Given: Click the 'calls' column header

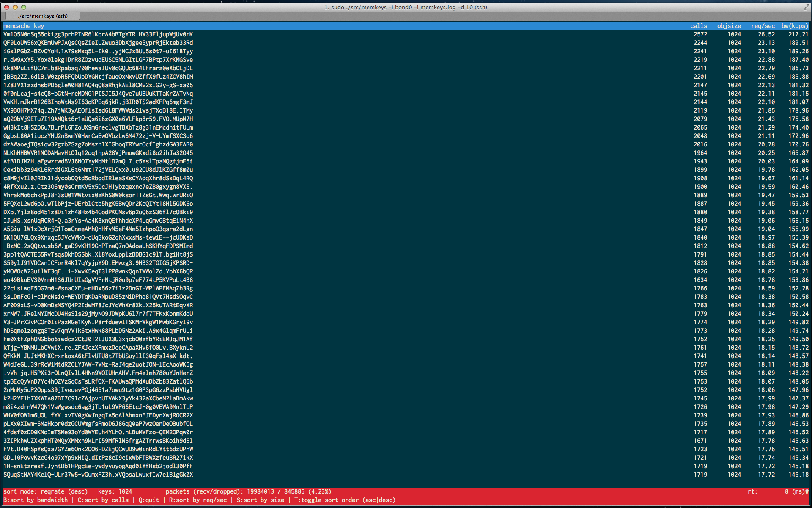Looking at the screenshot, I should click(698, 26).
